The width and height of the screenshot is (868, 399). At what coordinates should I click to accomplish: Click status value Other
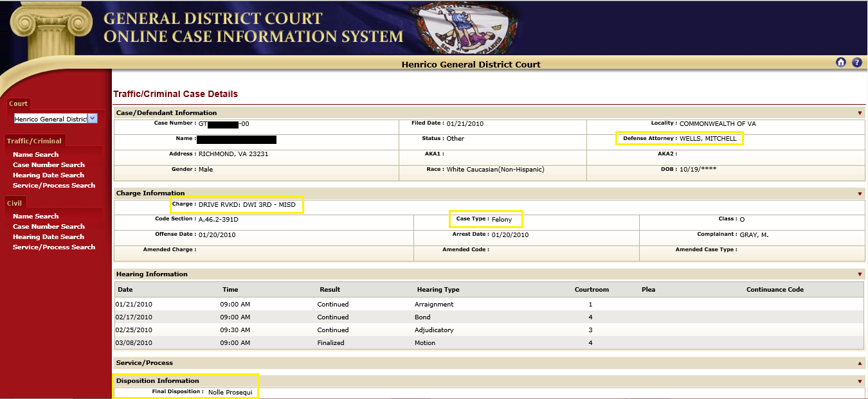(x=455, y=139)
